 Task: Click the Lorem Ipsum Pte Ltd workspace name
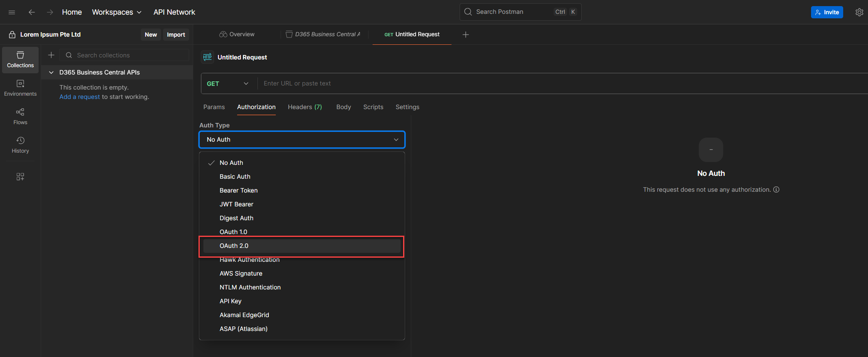click(x=50, y=35)
